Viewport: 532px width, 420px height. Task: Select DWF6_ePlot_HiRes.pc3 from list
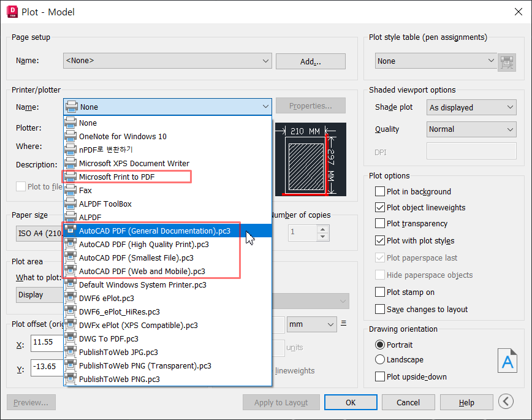point(167,311)
